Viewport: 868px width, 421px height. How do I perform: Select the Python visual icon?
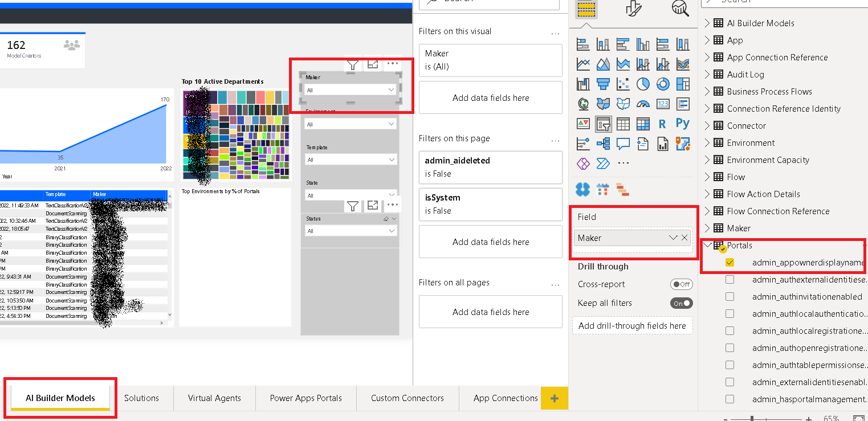coord(684,124)
